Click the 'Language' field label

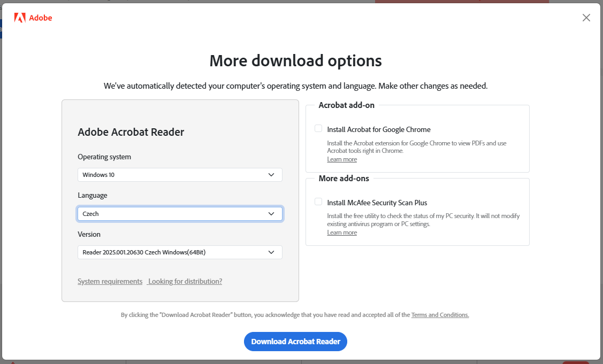click(93, 196)
